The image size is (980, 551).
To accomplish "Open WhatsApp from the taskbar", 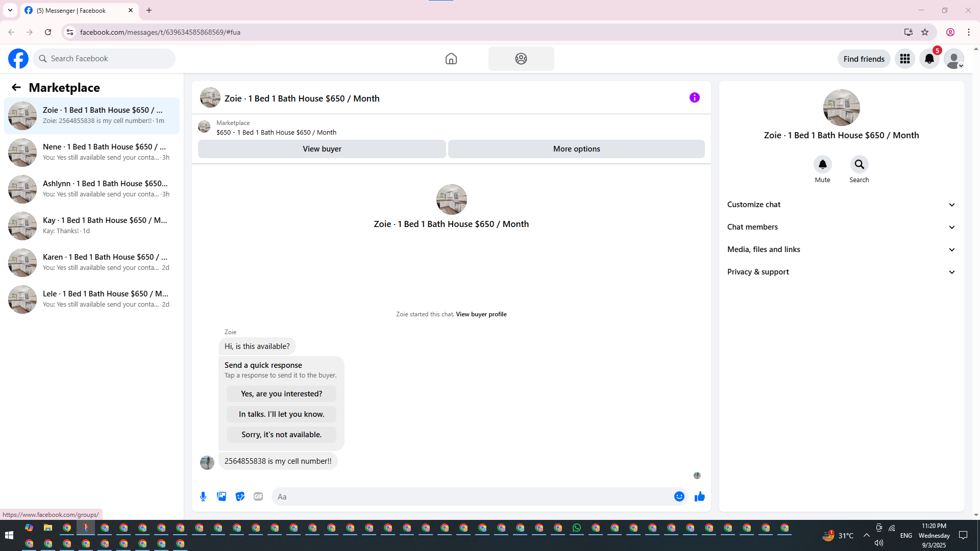I will pyautogui.click(x=577, y=528).
